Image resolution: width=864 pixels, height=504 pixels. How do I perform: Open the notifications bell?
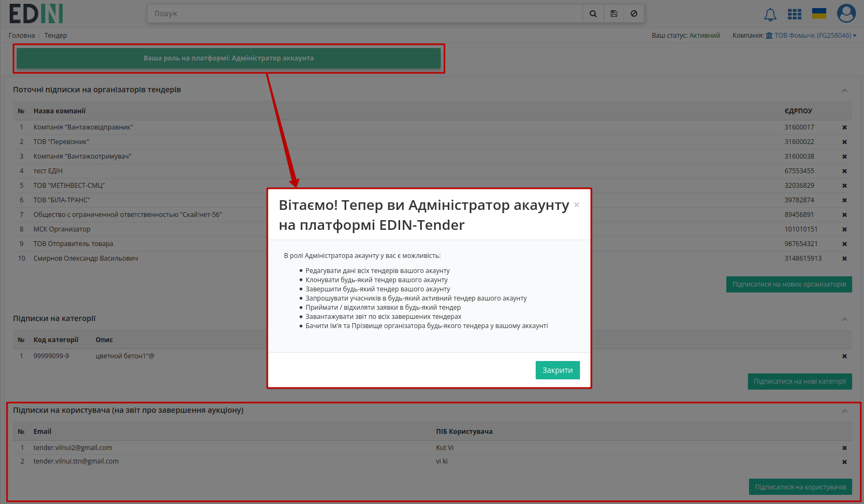click(770, 15)
